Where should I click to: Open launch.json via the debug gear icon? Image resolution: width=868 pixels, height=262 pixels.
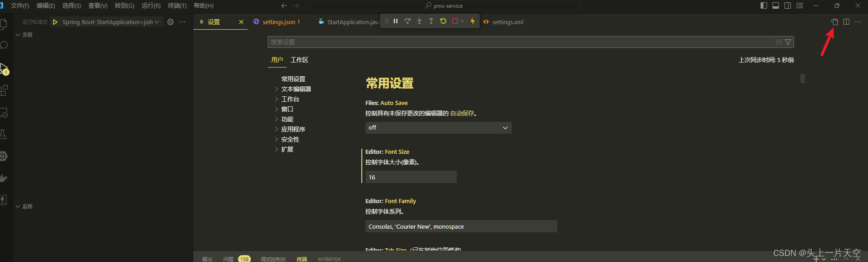tap(170, 22)
